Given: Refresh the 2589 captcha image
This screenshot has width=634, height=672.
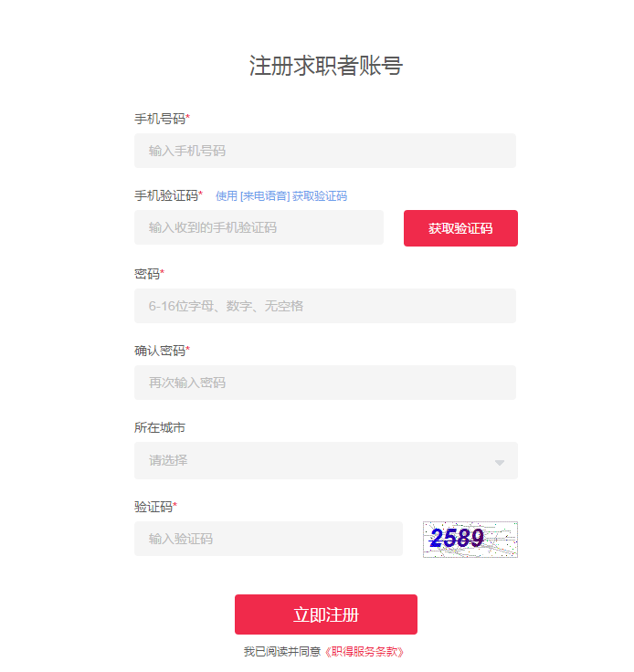Looking at the screenshot, I should click(x=470, y=539).
